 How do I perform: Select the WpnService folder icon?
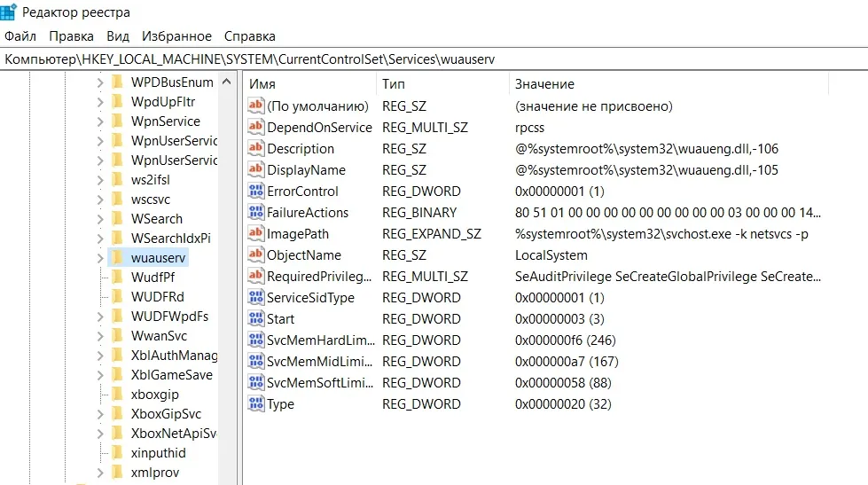point(117,121)
